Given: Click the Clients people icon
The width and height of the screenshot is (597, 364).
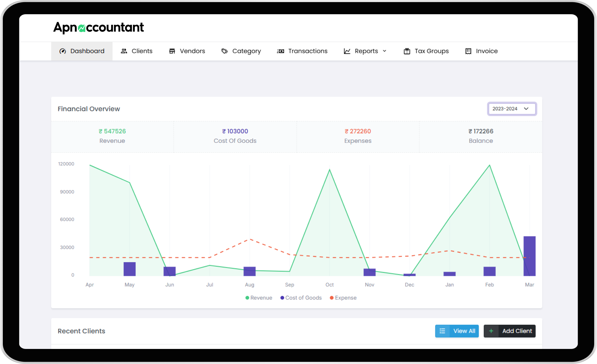Looking at the screenshot, I should pyautogui.click(x=124, y=51).
